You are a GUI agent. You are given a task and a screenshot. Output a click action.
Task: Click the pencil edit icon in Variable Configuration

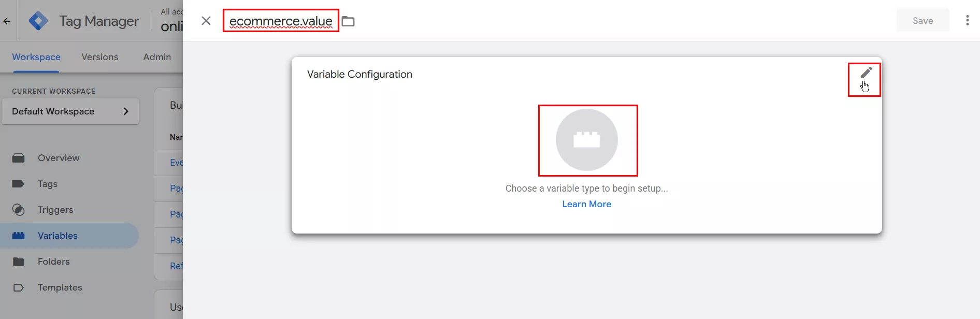(866, 73)
